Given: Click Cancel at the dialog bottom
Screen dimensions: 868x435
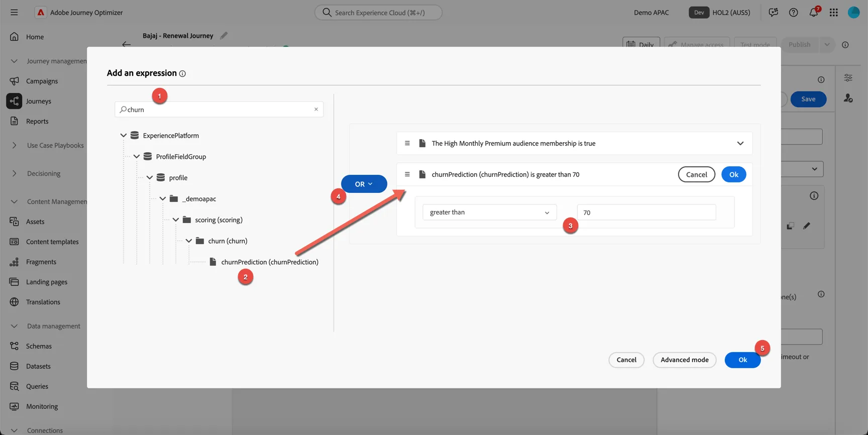Looking at the screenshot, I should pyautogui.click(x=626, y=360).
